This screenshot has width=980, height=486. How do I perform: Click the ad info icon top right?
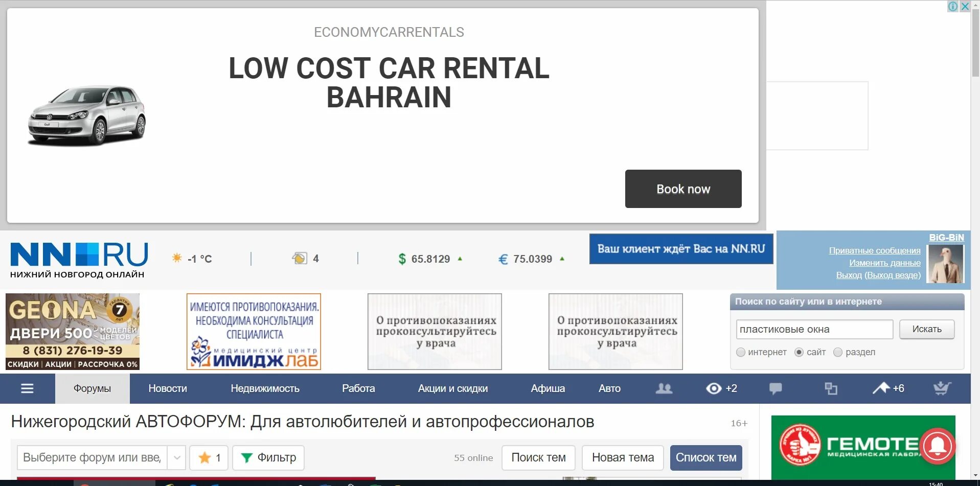point(953,6)
